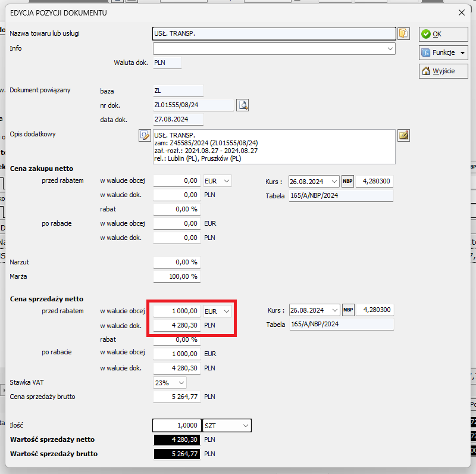Image resolution: width=476 pixels, height=474 pixels.
Task: Click the edit icon left of the description box
Action: (x=145, y=135)
